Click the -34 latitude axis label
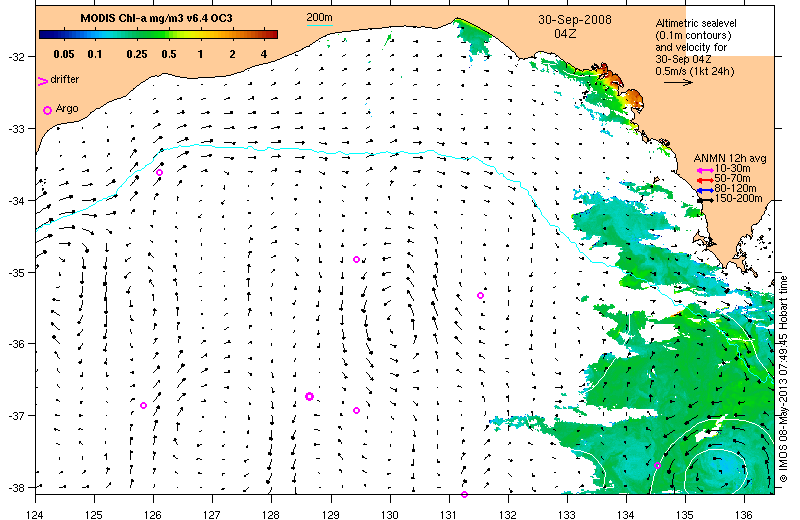 coord(15,201)
